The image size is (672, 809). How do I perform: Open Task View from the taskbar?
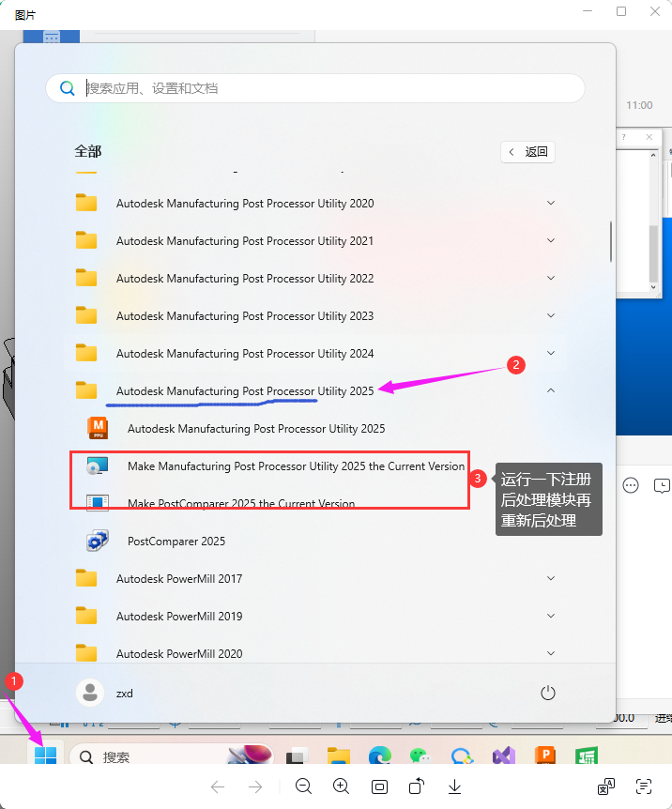298,756
